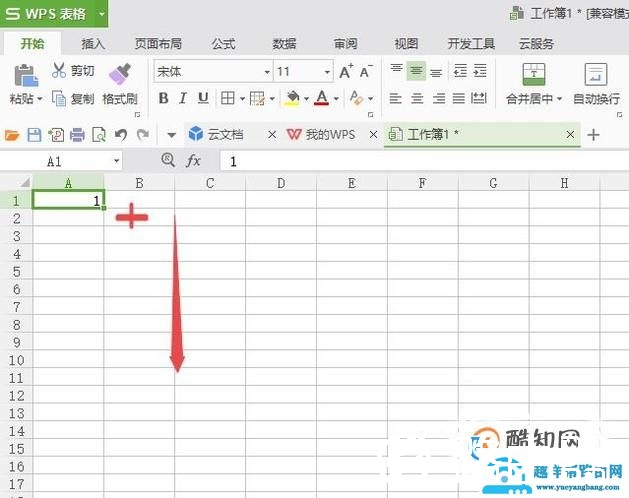Open borders icon
The width and height of the screenshot is (629, 498).
pyautogui.click(x=228, y=98)
